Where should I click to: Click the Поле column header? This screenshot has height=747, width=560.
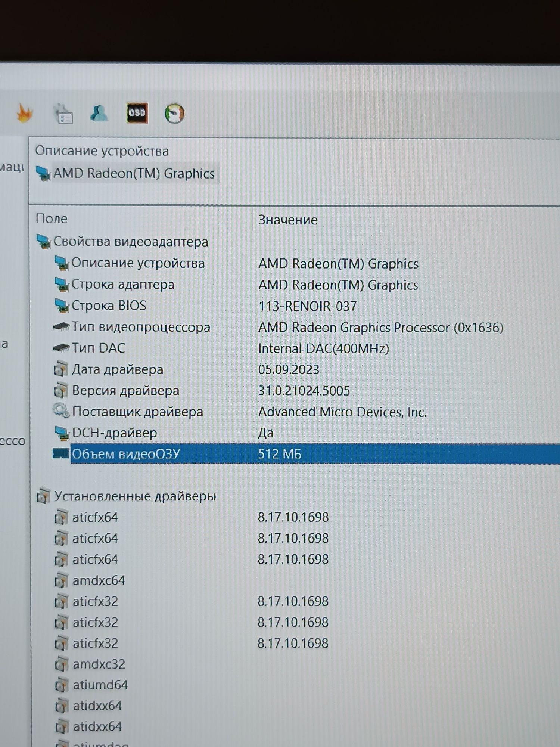(x=52, y=218)
